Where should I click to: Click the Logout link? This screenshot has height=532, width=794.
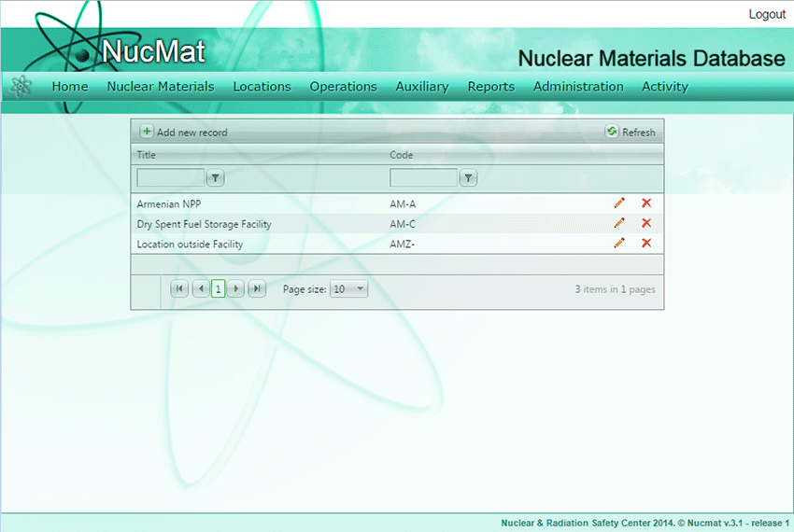[767, 14]
